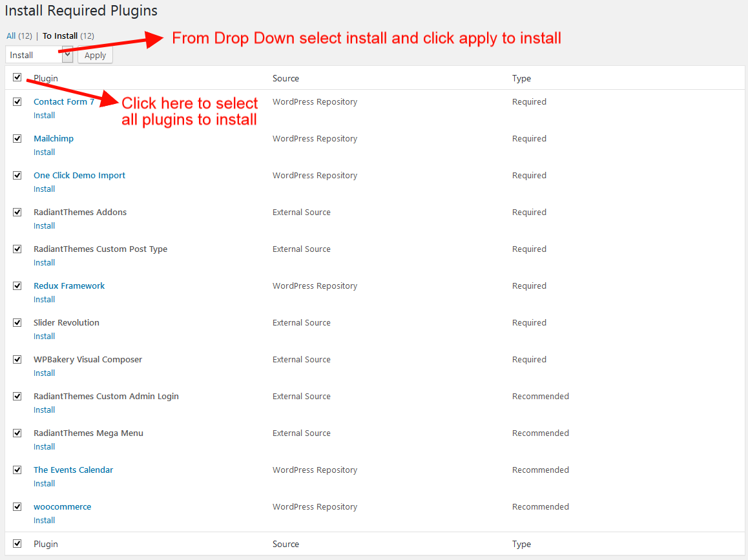Viewport: 748px width, 560px height.
Task: Click the Apply button
Action: [95, 56]
